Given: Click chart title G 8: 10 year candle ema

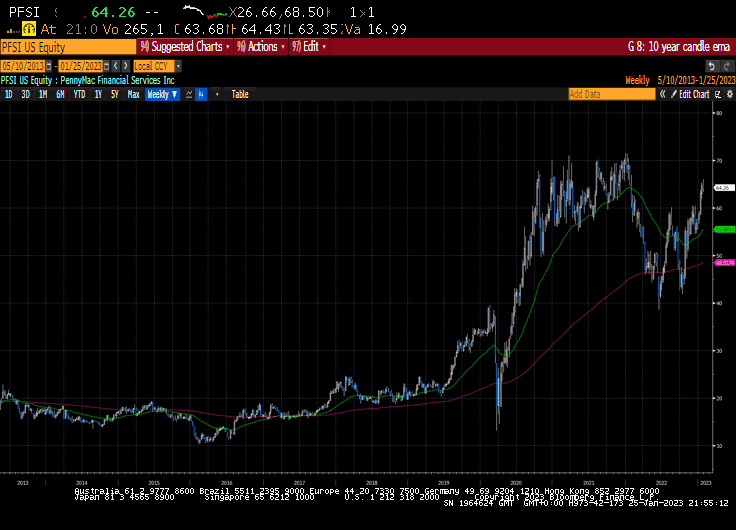Looking at the screenshot, I should [679, 46].
